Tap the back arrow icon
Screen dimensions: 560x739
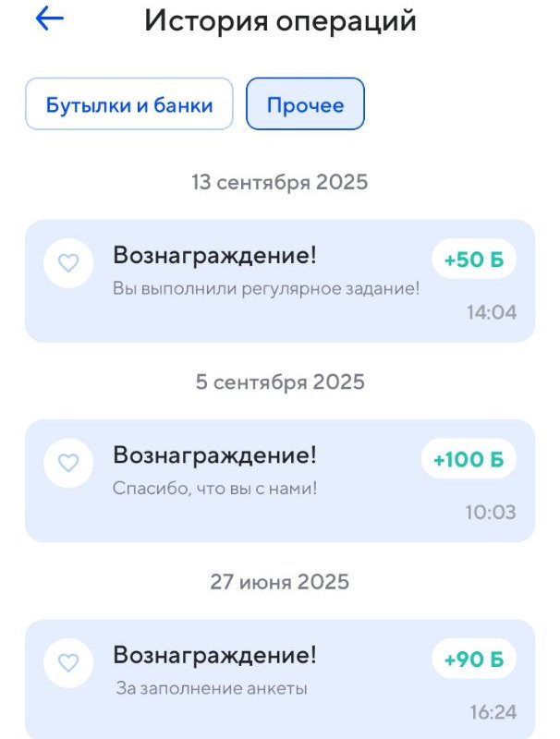(49, 19)
